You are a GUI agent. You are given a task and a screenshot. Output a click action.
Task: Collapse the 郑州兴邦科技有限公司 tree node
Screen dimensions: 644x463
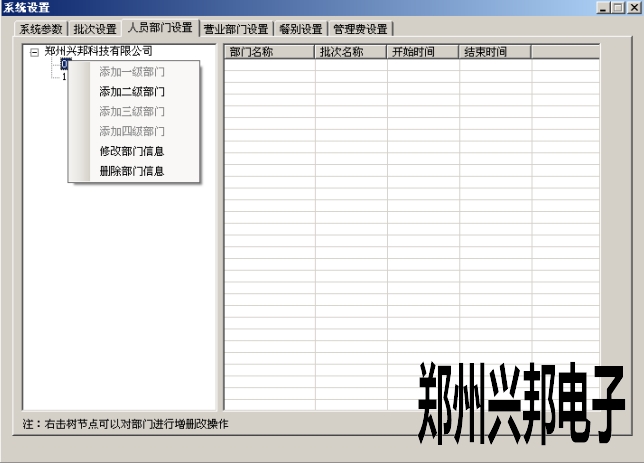[34, 52]
